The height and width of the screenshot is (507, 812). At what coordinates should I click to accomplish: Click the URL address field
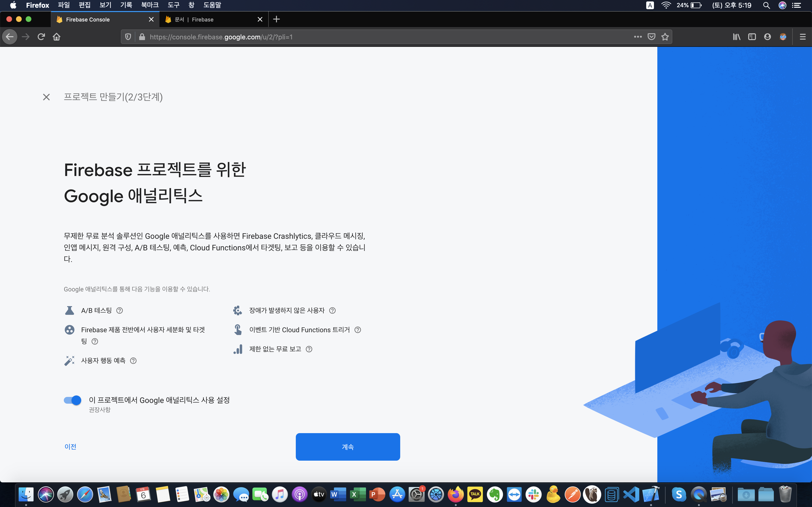[x=369, y=37]
